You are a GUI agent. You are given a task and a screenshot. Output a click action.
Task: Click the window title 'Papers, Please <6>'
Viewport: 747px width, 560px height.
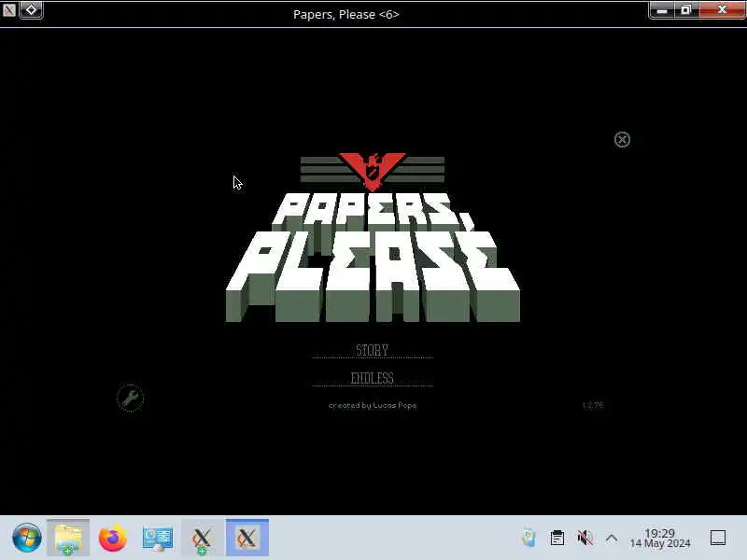pos(346,14)
